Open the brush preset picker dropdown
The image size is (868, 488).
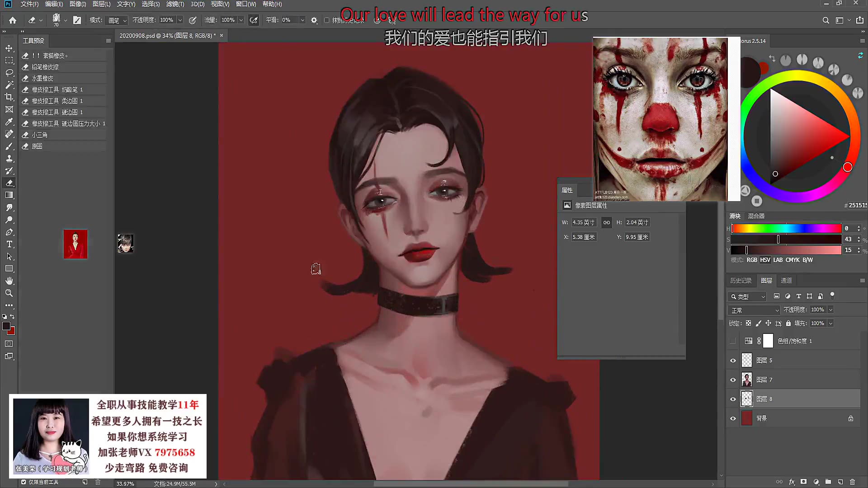coord(66,20)
